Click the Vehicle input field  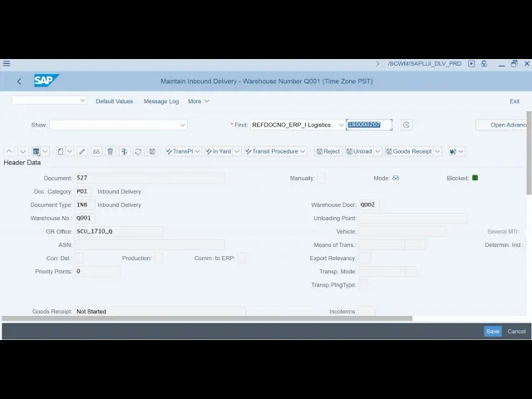coord(402,231)
